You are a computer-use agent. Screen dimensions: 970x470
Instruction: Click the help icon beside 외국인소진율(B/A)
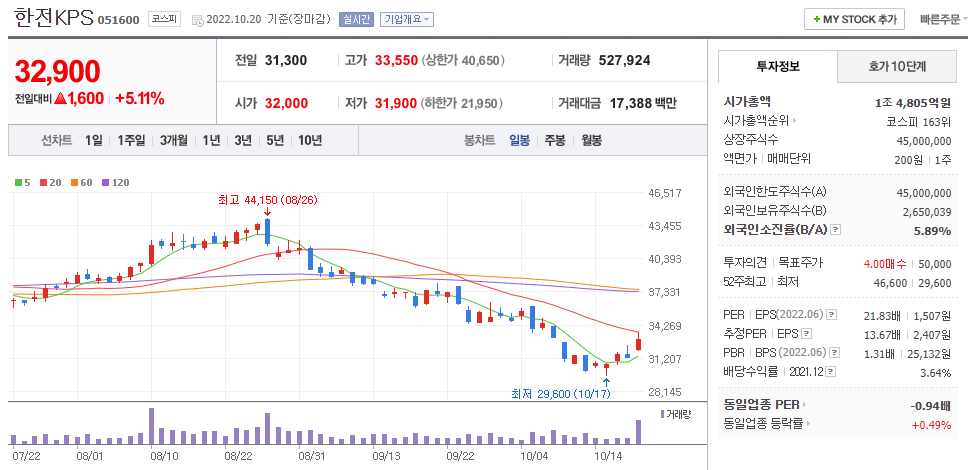pos(836,230)
